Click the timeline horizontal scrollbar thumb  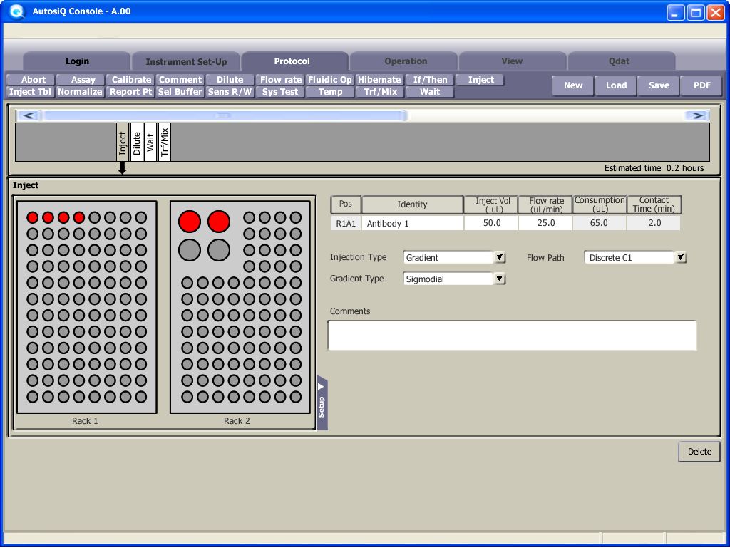tap(225, 115)
